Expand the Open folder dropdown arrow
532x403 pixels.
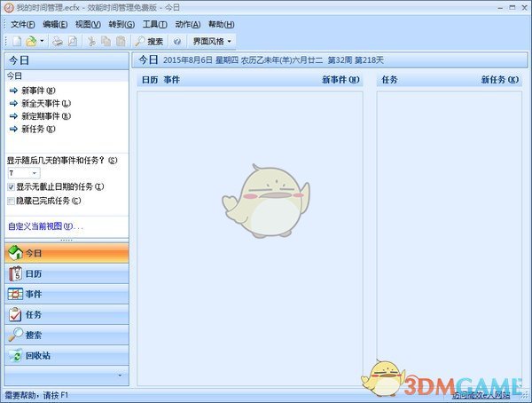click(x=42, y=41)
